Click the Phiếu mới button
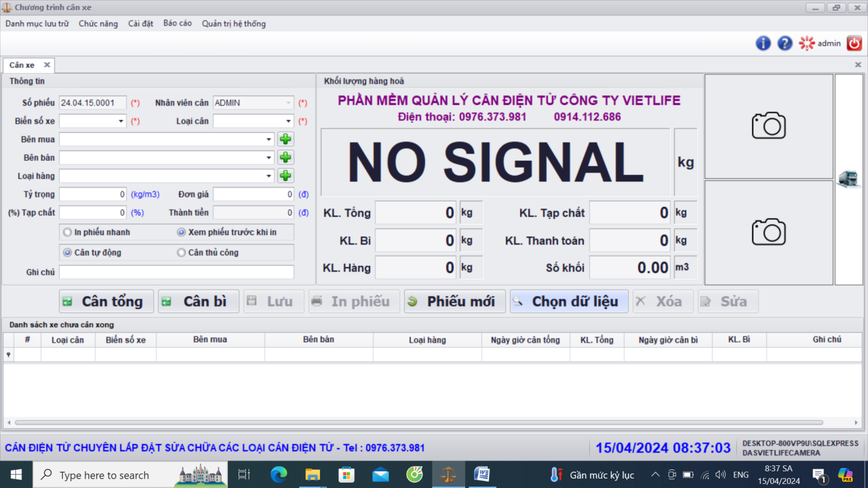The width and height of the screenshot is (868, 488). tap(455, 301)
